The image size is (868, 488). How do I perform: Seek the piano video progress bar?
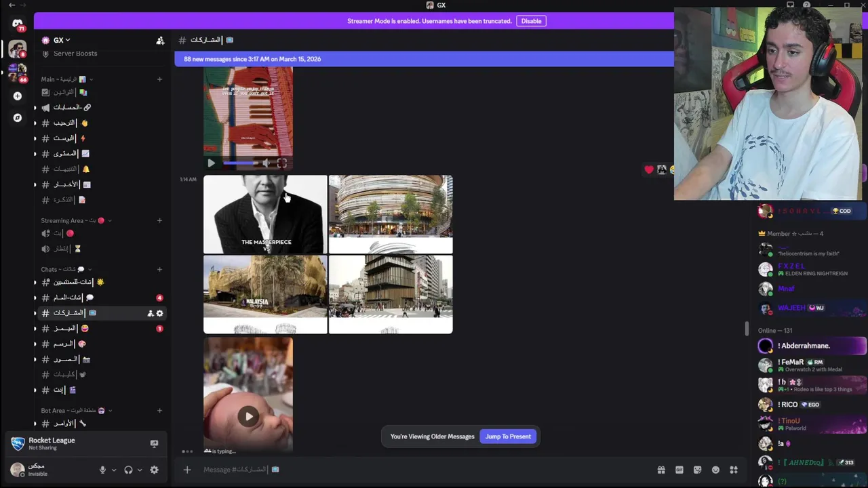239,163
